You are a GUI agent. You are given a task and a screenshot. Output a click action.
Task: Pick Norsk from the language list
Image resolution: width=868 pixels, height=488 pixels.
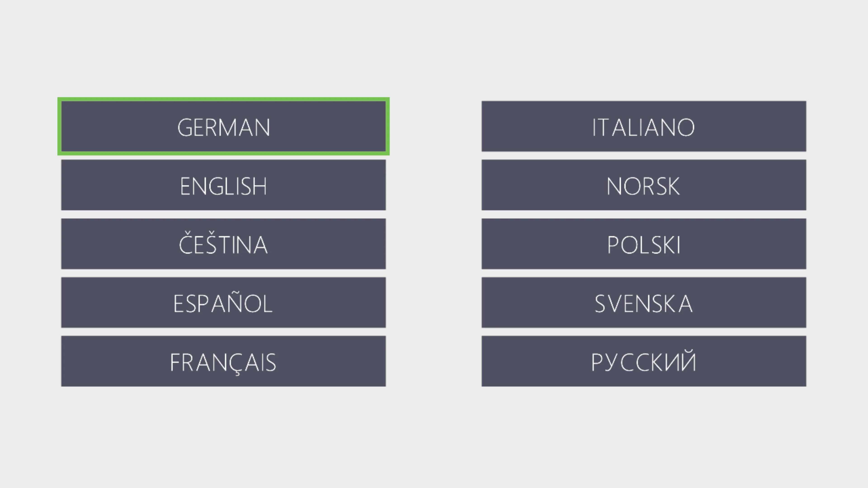coord(644,185)
